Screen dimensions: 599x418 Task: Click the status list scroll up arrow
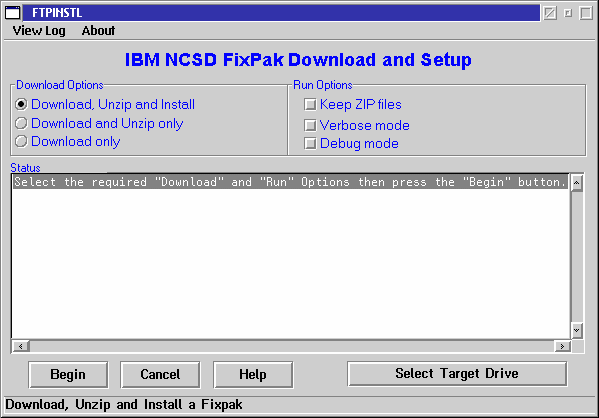pyautogui.click(x=577, y=183)
